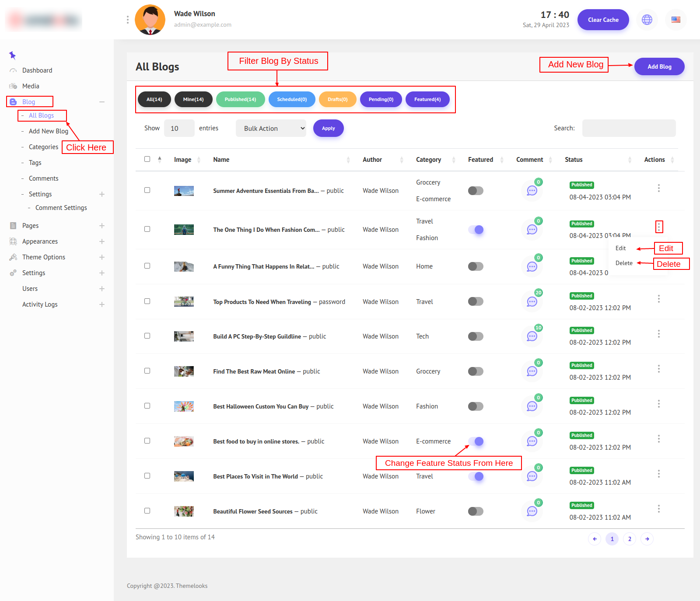Open the three-dot menu beside the user avatar
This screenshot has width=700, height=601.
(127, 20)
